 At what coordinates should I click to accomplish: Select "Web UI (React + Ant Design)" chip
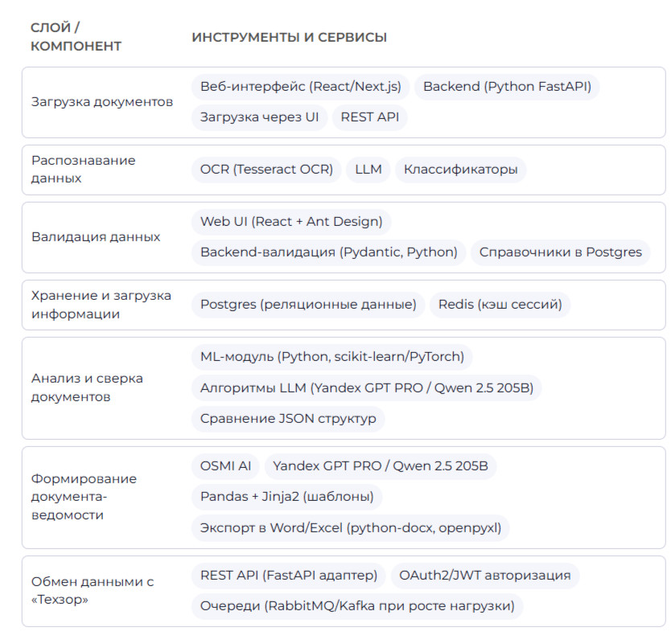tap(291, 221)
